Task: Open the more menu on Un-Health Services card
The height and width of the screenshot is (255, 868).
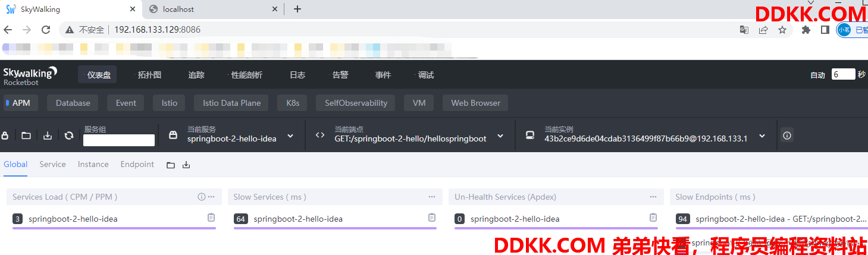Action: [x=653, y=197]
